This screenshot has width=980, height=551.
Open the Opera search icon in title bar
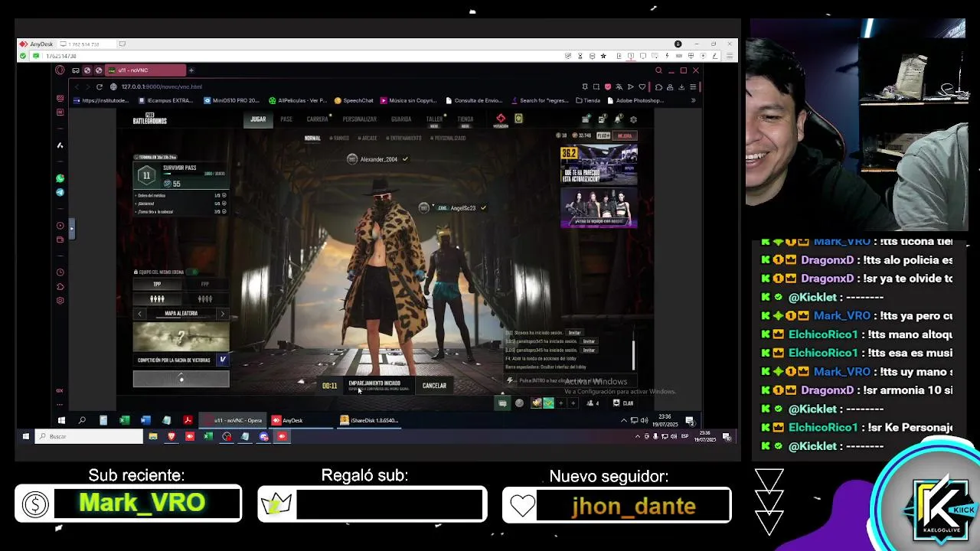click(658, 70)
